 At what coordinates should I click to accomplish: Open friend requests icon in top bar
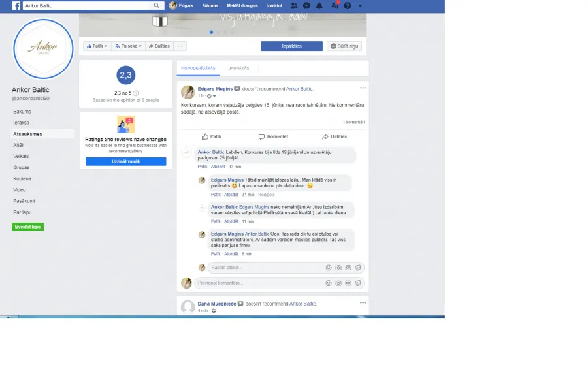[294, 6]
